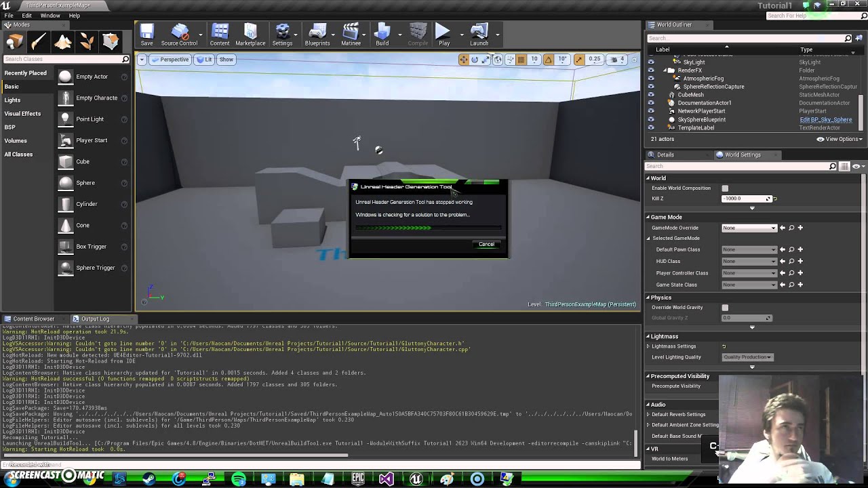
Task: Open Level Lighting Quality dropdown
Action: [x=747, y=357]
